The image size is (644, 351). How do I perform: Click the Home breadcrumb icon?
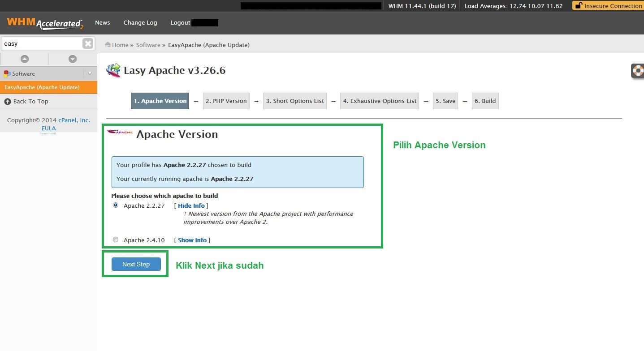pos(108,45)
